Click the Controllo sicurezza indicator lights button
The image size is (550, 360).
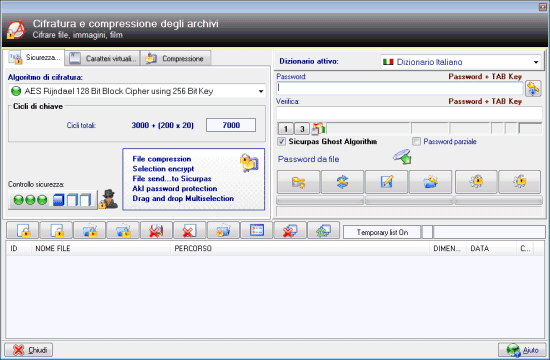[53, 200]
